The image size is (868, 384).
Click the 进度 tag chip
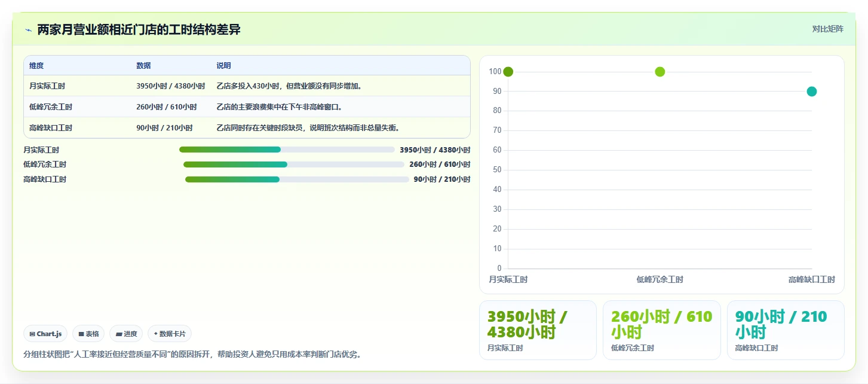coord(126,334)
